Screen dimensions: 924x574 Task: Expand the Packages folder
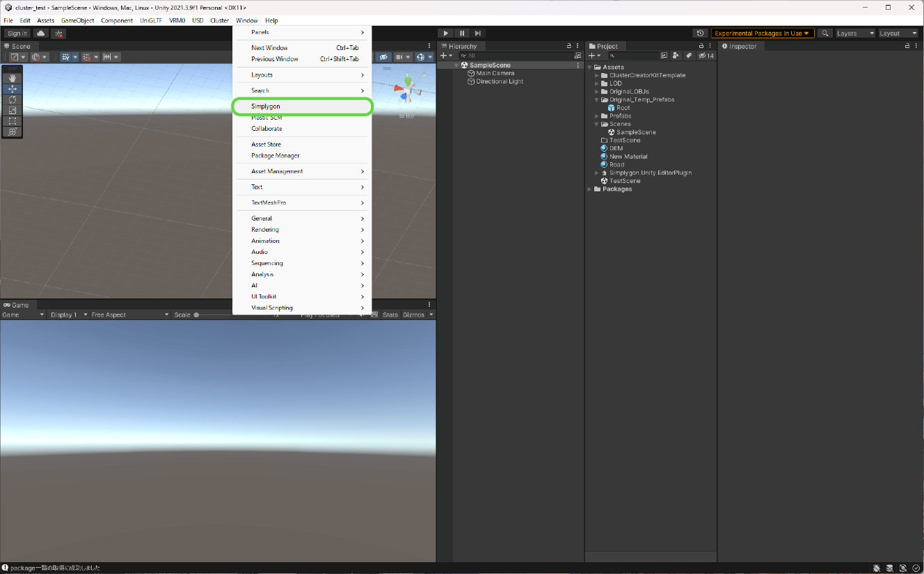(x=589, y=189)
